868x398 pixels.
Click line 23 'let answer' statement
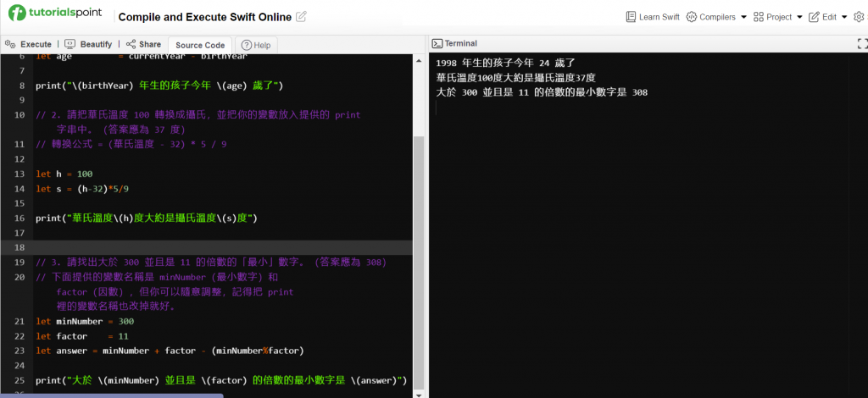[170, 351]
